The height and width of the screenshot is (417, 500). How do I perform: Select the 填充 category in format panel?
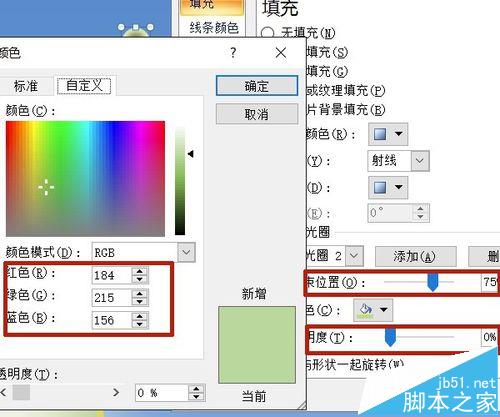pyautogui.click(x=212, y=6)
